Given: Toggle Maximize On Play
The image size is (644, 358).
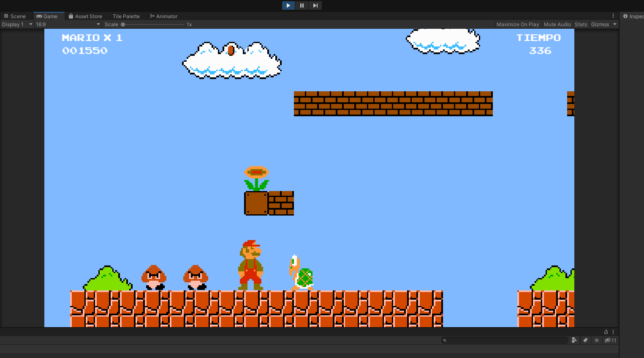Looking at the screenshot, I should 518,25.
